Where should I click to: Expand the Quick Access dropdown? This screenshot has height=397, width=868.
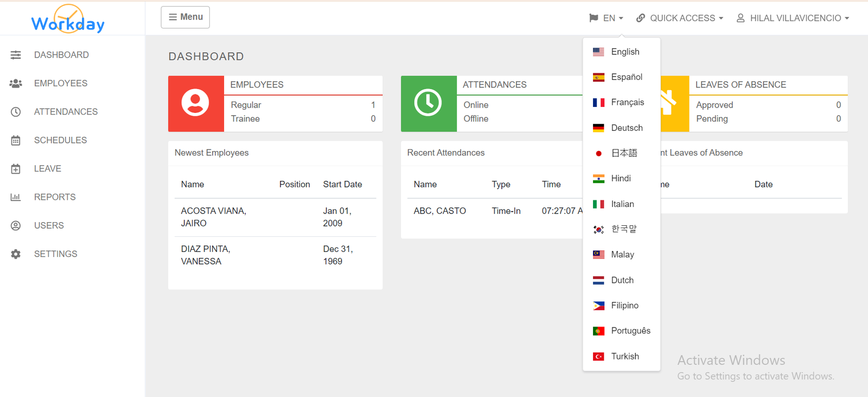680,18
